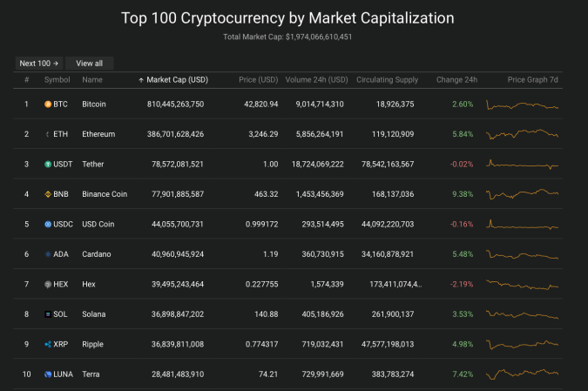This screenshot has width=588, height=391.
Task: Sort table by Price (USD) header
Action: (259, 80)
